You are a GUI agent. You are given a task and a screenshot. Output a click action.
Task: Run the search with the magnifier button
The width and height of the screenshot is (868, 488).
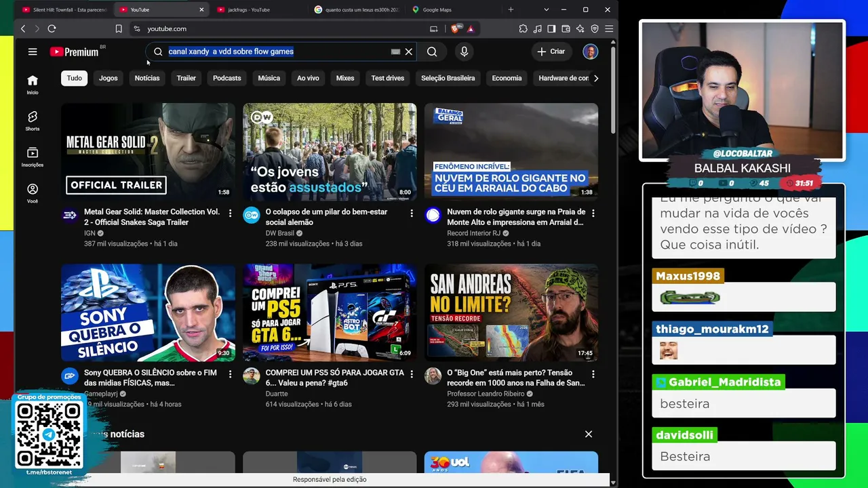click(432, 52)
